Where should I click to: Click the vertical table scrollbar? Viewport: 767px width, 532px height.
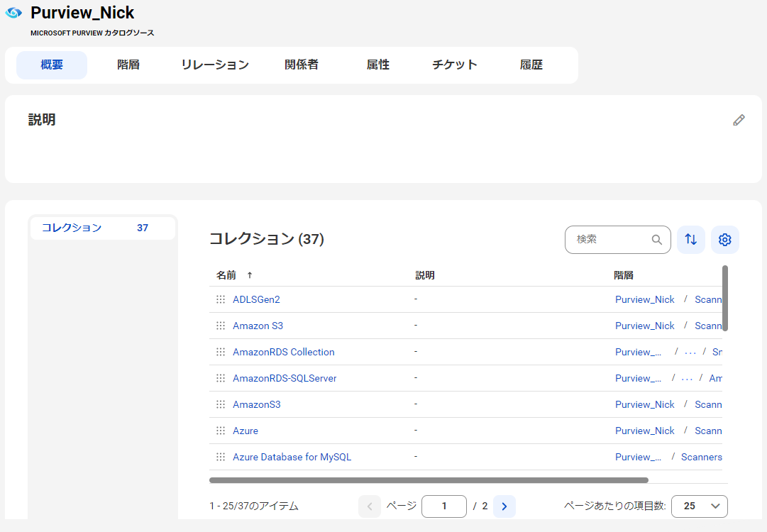coord(725,298)
